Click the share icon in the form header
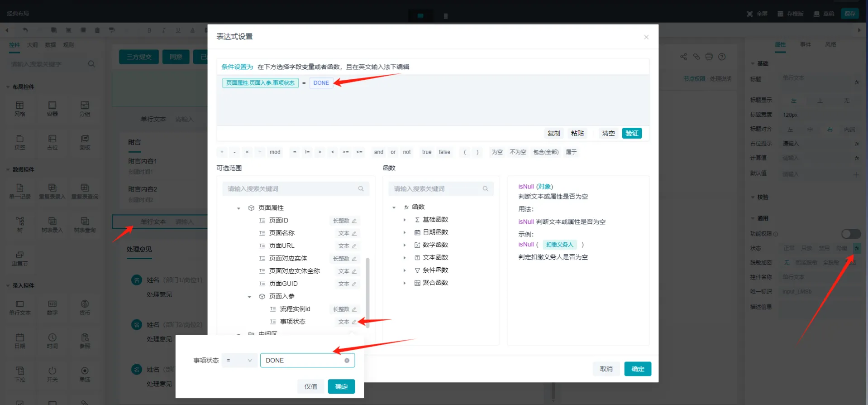 pos(684,57)
